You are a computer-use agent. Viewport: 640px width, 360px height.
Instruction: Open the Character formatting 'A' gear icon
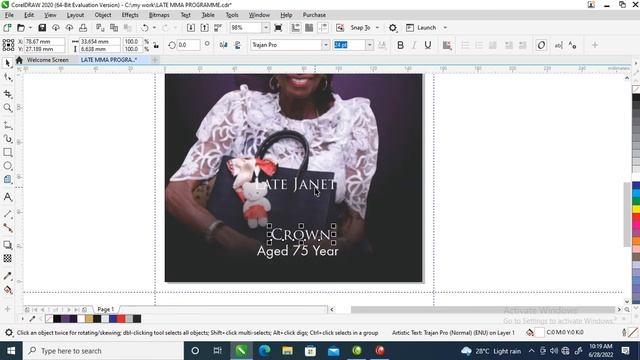573,45
